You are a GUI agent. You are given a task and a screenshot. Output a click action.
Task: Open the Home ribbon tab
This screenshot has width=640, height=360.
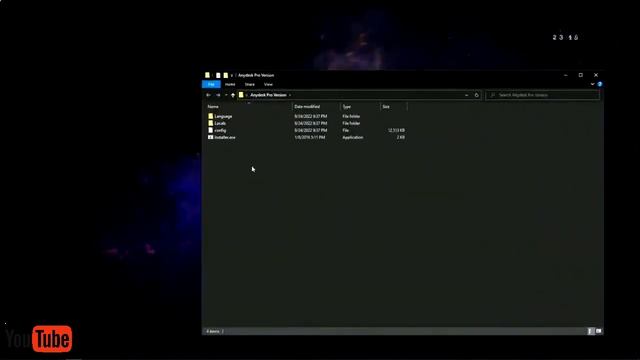[x=230, y=84]
